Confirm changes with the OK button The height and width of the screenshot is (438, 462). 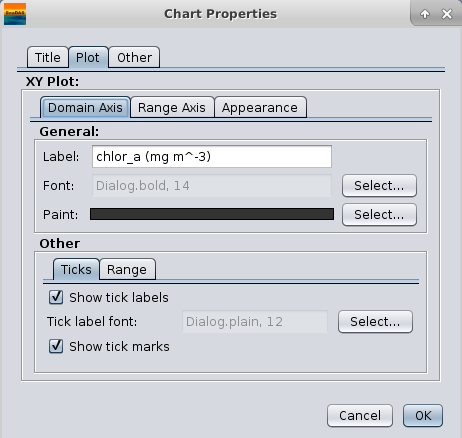click(423, 416)
